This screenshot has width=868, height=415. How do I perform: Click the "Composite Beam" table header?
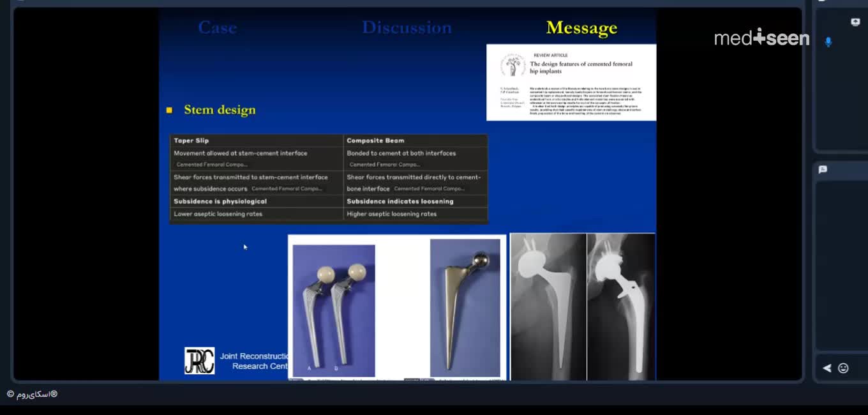tap(375, 140)
